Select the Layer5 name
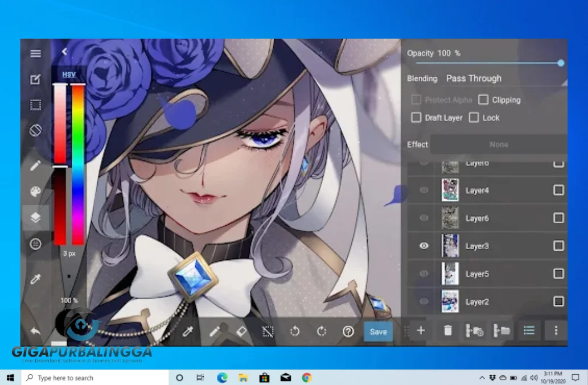The width and height of the screenshot is (588, 385). point(477,274)
